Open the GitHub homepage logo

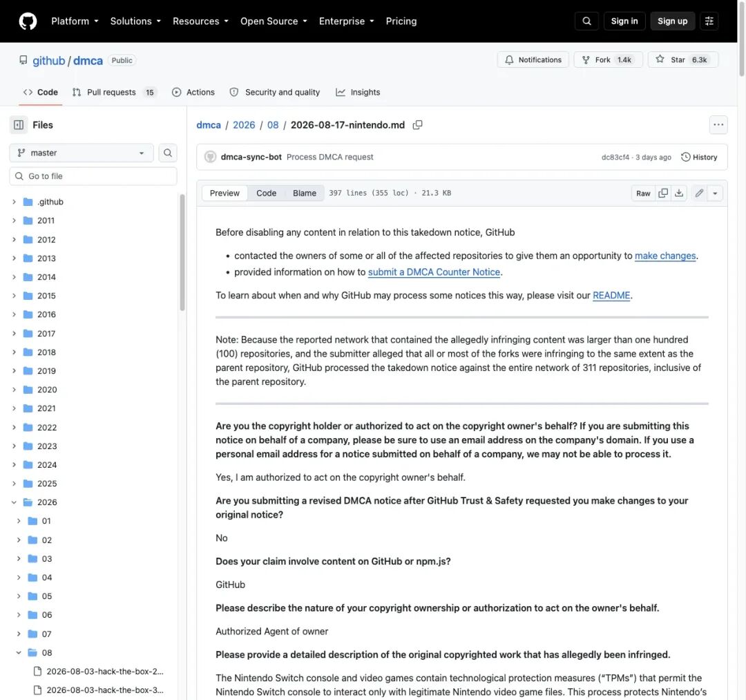[x=28, y=21]
